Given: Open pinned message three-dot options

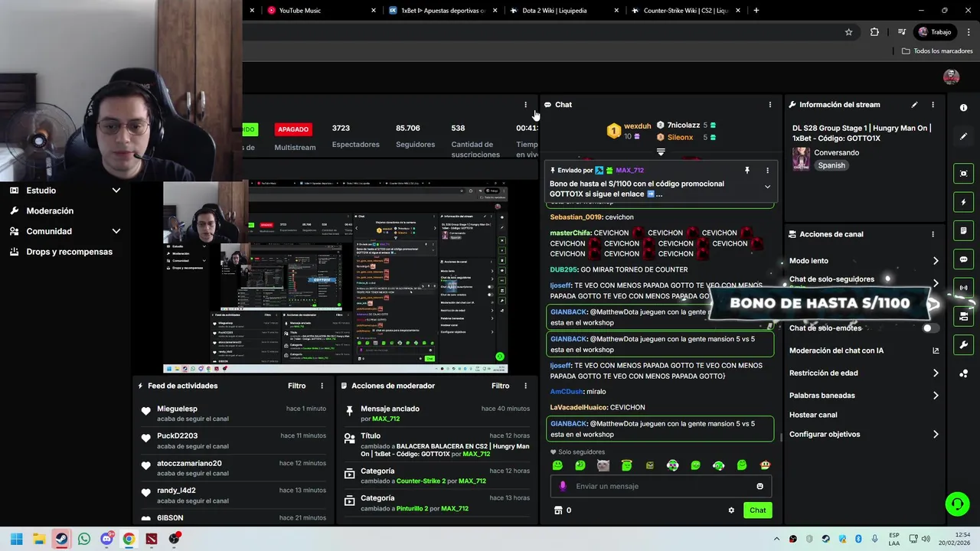Looking at the screenshot, I should [x=767, y=171].
